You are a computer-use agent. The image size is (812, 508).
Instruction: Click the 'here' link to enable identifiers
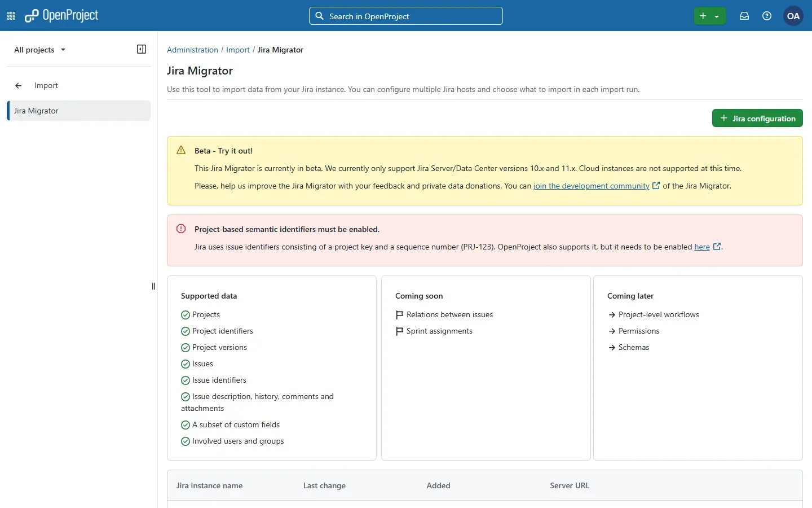point(702,247)
